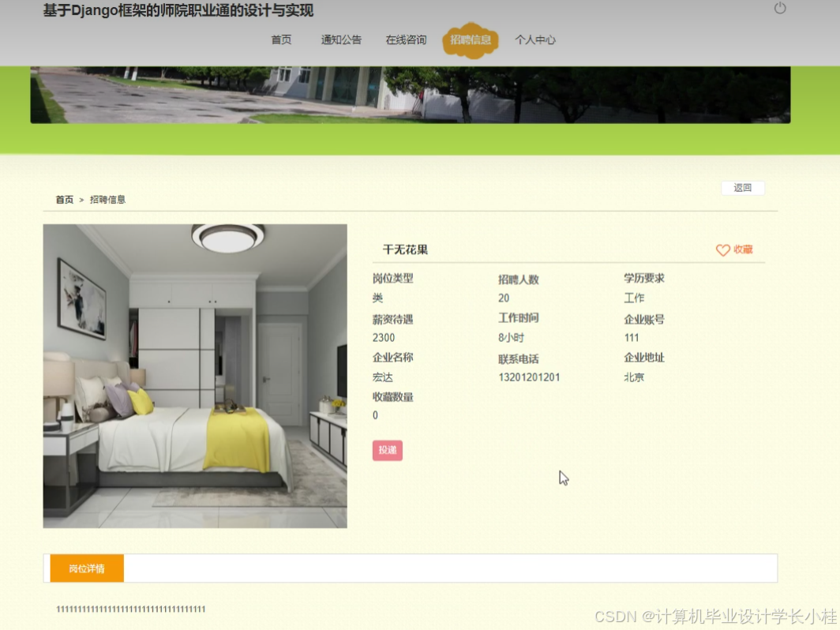The width and height of the screenshot is (840, 630).
Task: Click the 返回 back button
Action: pos(742,188)
